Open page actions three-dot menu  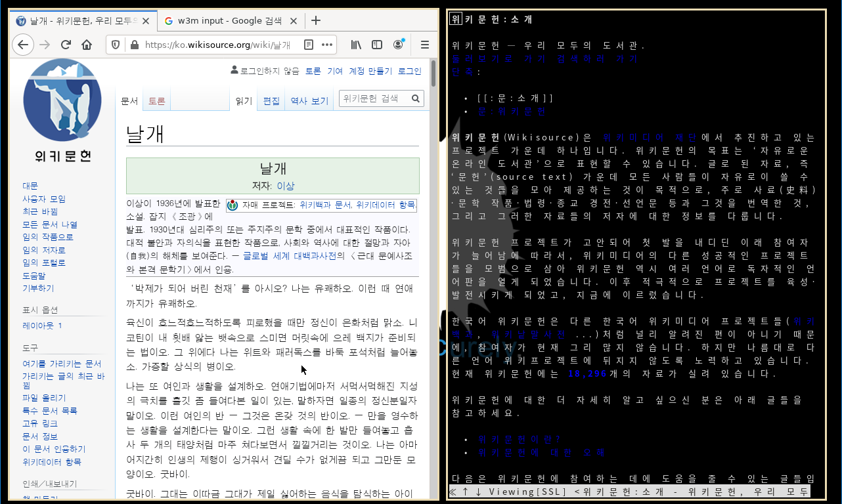click(x=327, y=45)
